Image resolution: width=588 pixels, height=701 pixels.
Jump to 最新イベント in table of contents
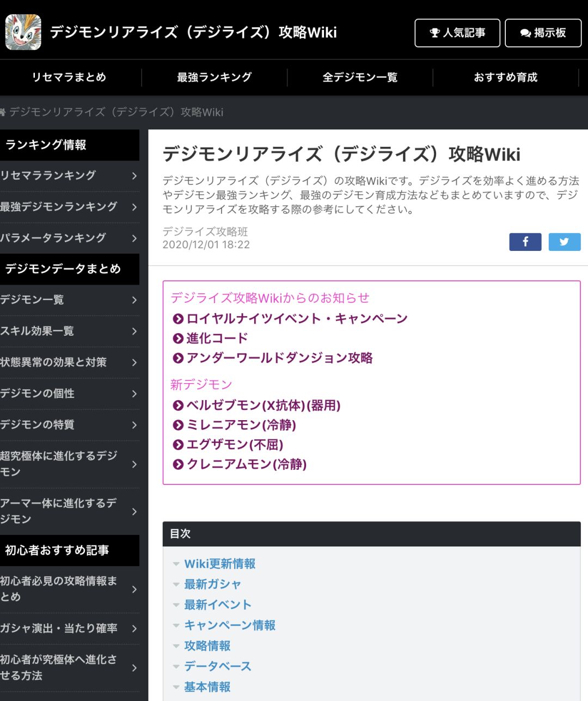pyautogui.click(x=218, y=605)
